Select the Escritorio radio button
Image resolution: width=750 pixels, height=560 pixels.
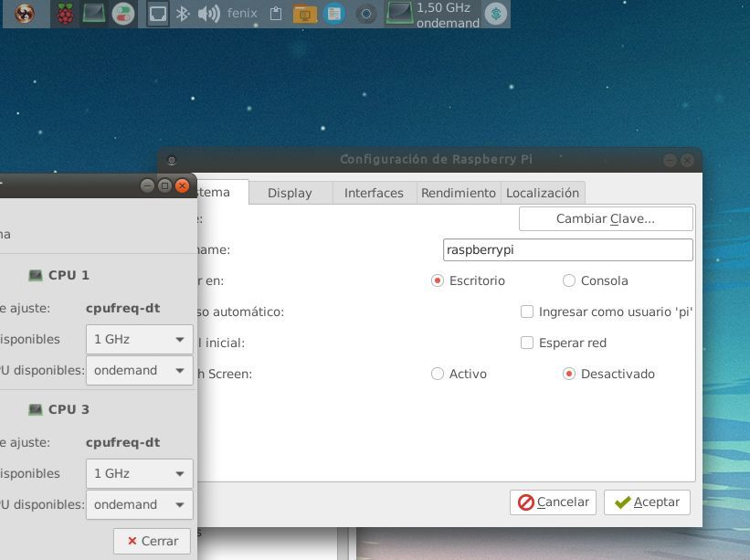[438, 280]
